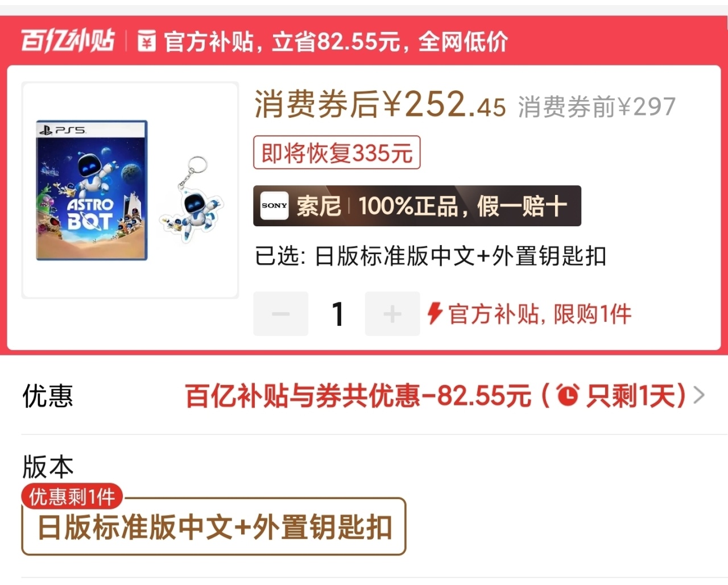Click the 即将恢复335元 price tag
Viewport: 728px width, 585px height.
(337, 152)
